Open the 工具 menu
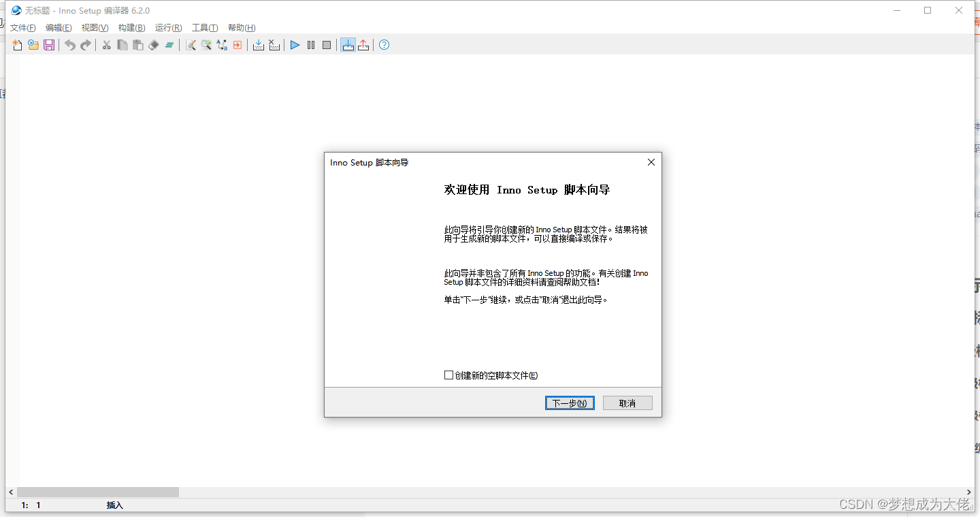This screenshot has height=517, width=980. coord(204,27)
